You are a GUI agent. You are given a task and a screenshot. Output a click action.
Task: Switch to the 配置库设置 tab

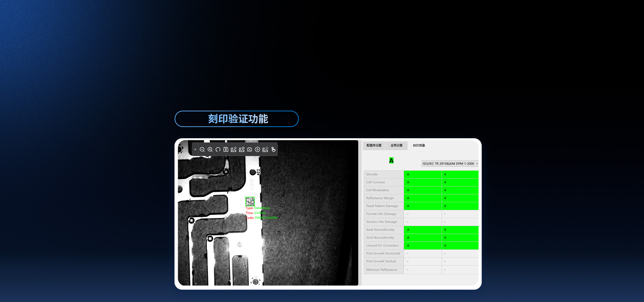point(374,145)
